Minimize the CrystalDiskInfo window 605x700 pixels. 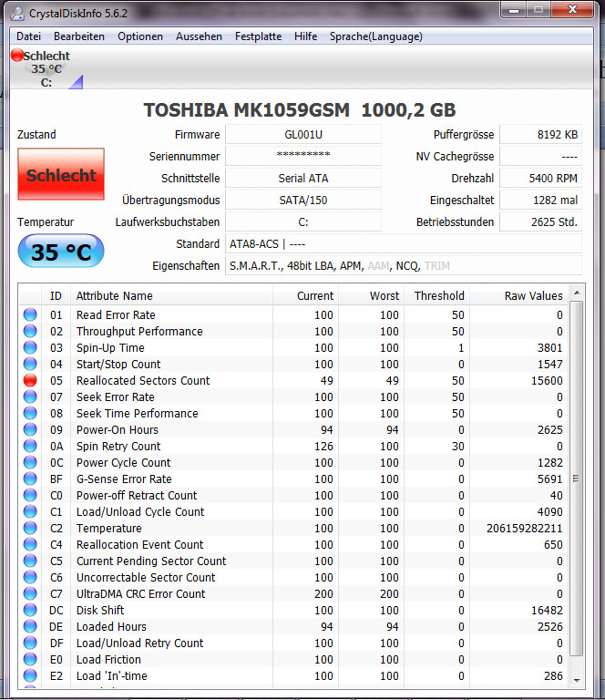pos(514,10)
